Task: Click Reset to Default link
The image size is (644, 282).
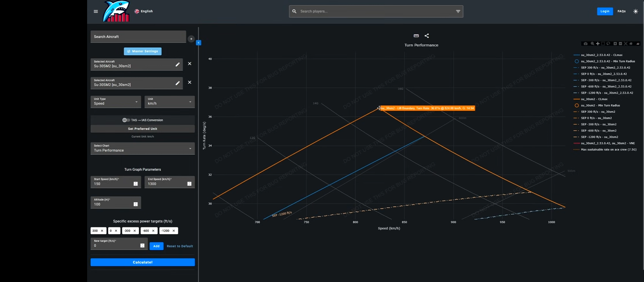Action: click(x=180, y=246)
